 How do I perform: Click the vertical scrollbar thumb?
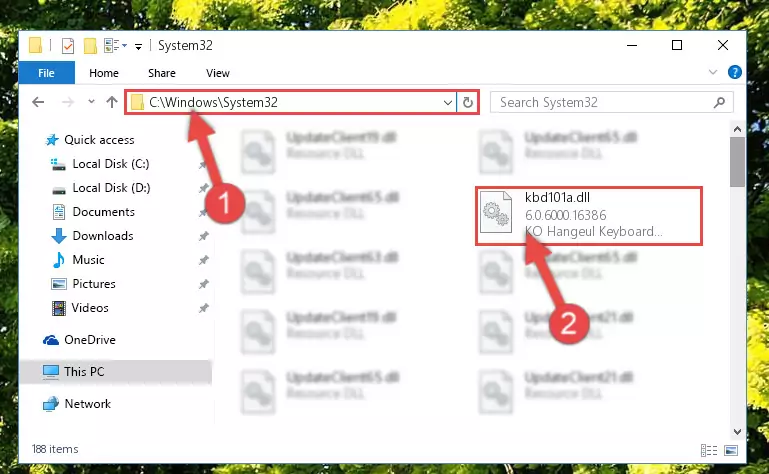[x=737, y=162]
